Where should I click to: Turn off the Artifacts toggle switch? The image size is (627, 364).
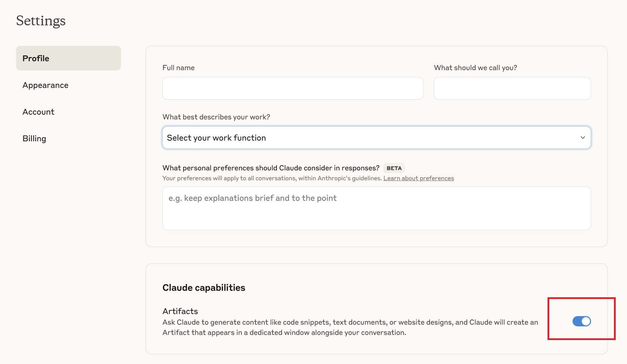pos(581,321)
